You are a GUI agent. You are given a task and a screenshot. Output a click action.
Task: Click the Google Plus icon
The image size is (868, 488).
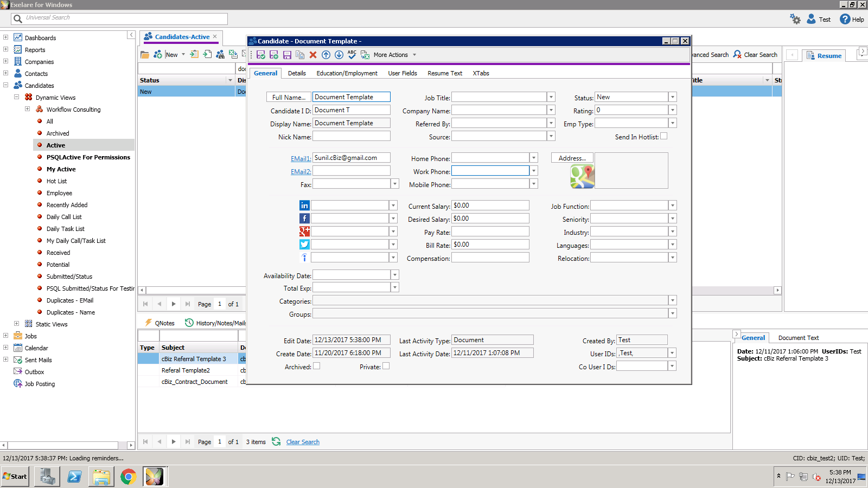(304, 232)
